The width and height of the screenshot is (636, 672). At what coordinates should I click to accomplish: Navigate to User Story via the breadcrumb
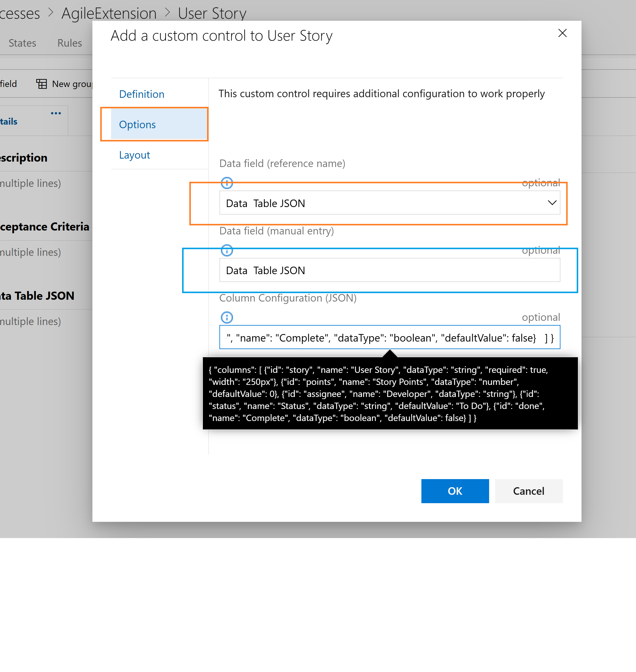tap(212, 13)
